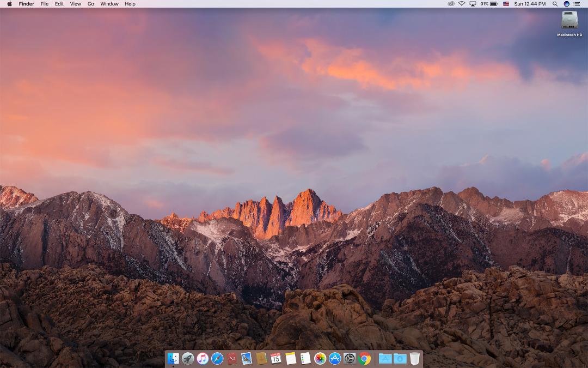Screen dimensions: 588x368
Task: Open the US flag input source menu
Action: point(506,4)
